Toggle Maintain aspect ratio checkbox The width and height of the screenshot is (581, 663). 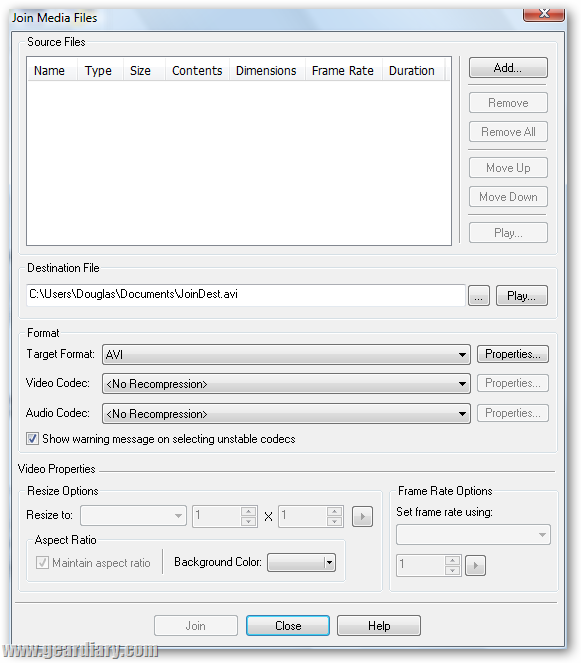tap(42, 562)
